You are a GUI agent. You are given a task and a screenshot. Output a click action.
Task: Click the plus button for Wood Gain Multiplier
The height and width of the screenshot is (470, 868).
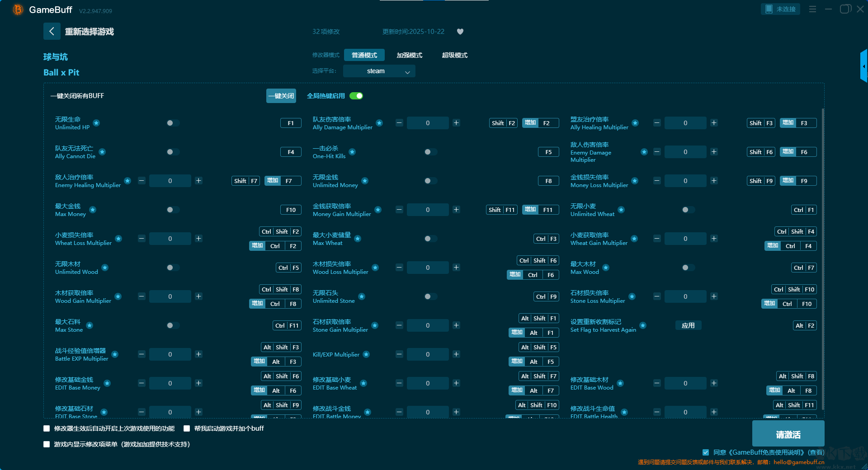(x=198, y=296)
